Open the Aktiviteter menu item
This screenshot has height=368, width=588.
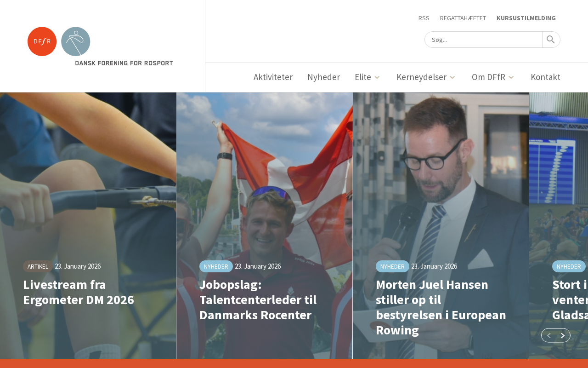coord(273,77)
